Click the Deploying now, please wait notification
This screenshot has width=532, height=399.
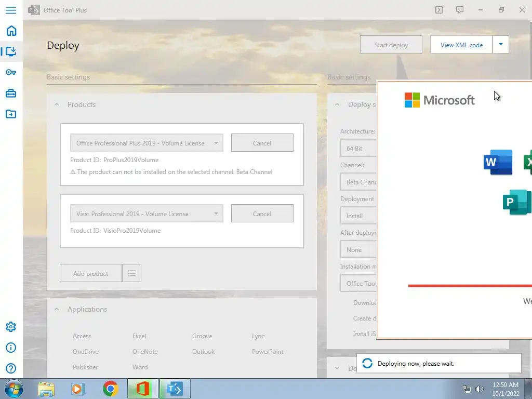pyautogui.click(x=438, y=363)
